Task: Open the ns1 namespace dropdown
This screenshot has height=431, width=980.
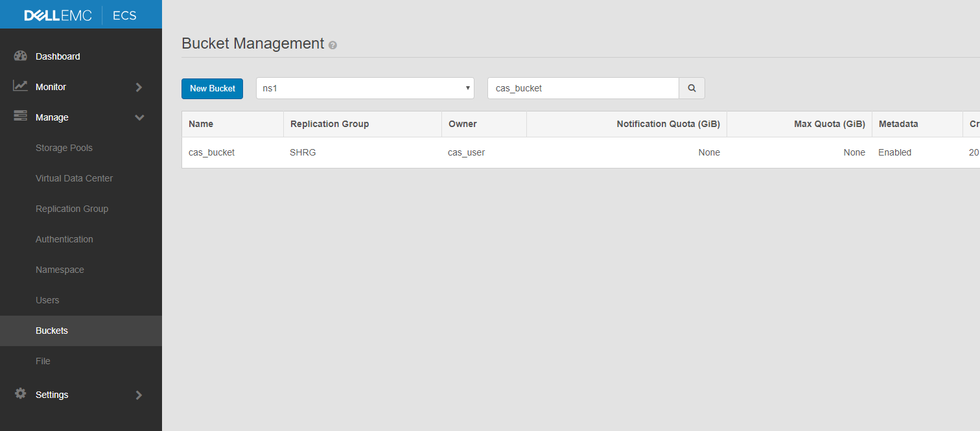Action: [x=365, y=88]
